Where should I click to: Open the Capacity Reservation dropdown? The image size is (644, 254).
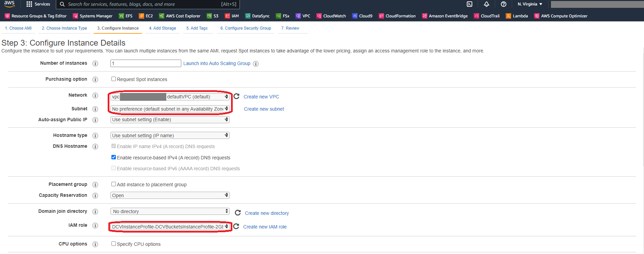click(170, 195)
